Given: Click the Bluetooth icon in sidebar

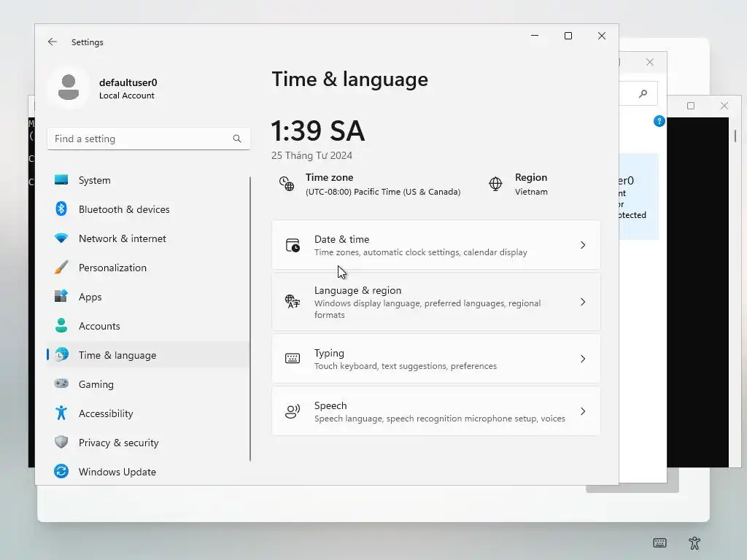Looking at the screenshot, I should [61, 209].
